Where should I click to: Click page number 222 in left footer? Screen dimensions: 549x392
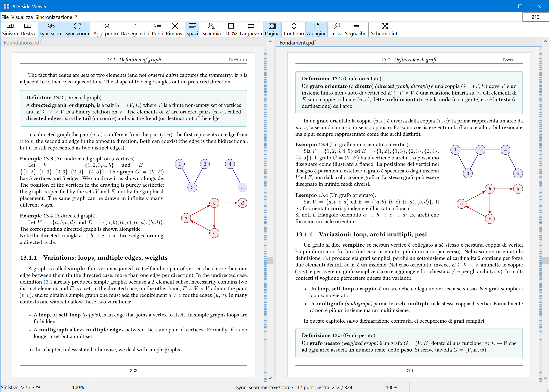click(x=133, y=370)
